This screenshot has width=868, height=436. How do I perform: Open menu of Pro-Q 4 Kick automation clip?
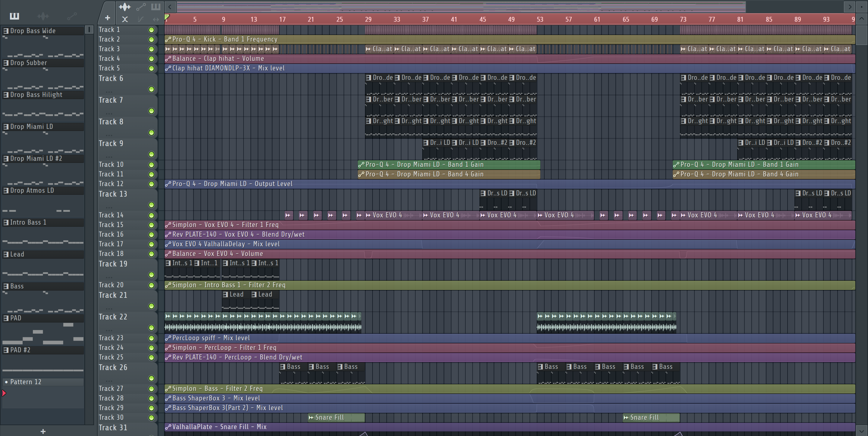(168, 39)
